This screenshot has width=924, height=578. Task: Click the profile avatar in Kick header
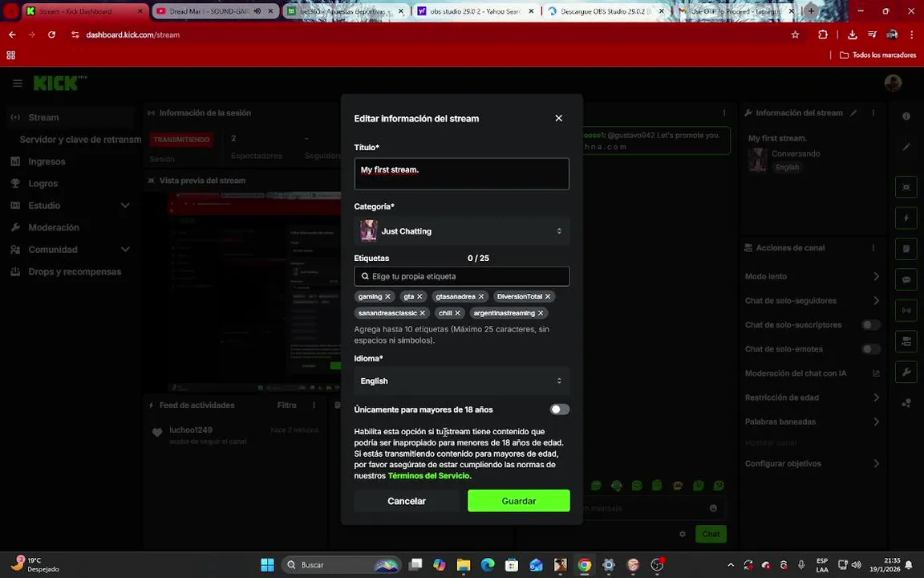893,83
